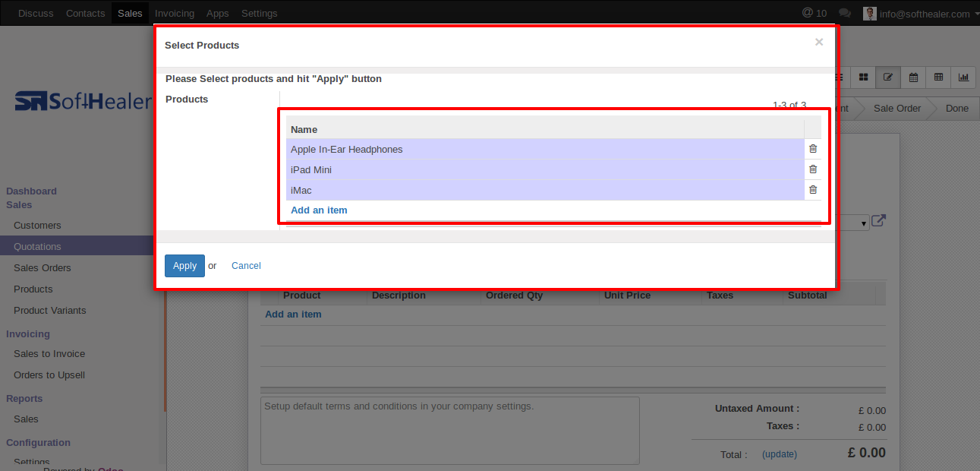Delete the Apple In-Ear Headphones row
The height and width of the screenshot is (471, 980).
pyautogui.click(x=813, y=149)
